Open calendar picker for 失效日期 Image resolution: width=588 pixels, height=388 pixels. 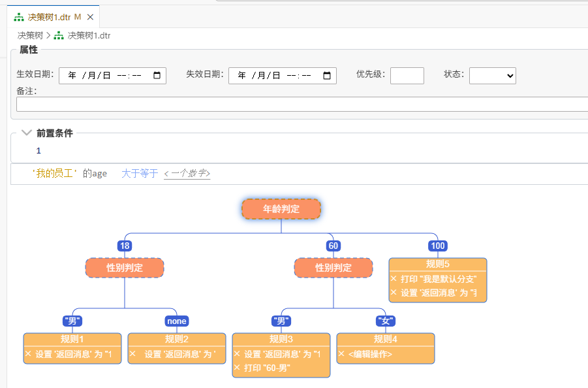point(327,76)
